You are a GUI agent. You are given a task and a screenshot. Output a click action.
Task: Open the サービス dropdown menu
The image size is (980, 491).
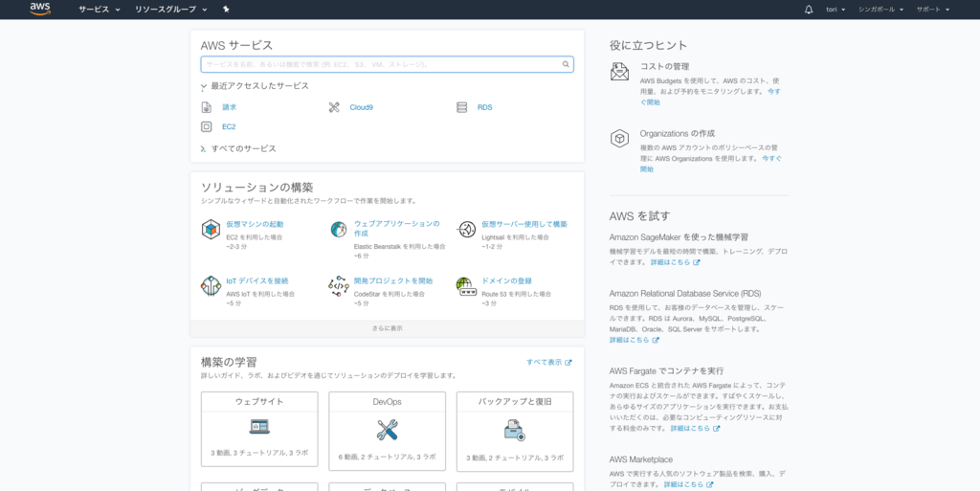tap(100, 10)
